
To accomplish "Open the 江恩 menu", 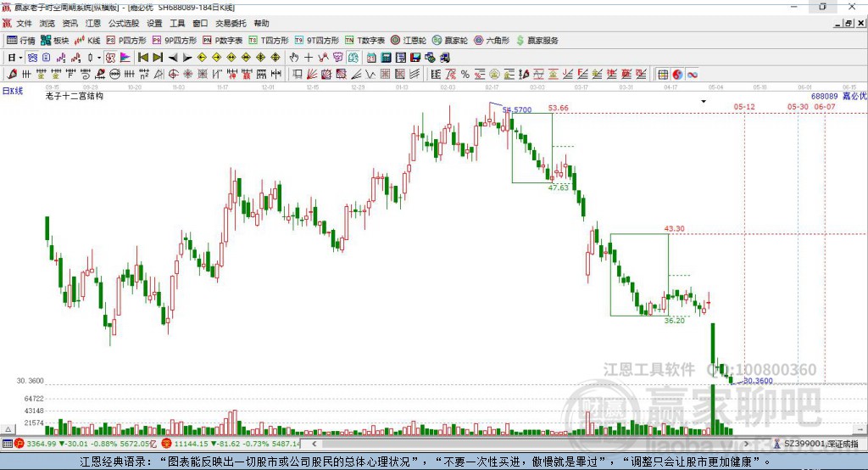I will [x=93, y=23].
